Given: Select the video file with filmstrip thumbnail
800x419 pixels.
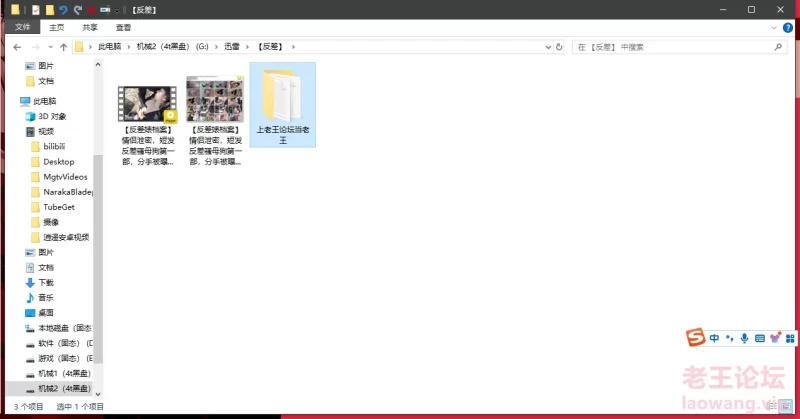Looking at the screenshot, I should click(147, 125).
